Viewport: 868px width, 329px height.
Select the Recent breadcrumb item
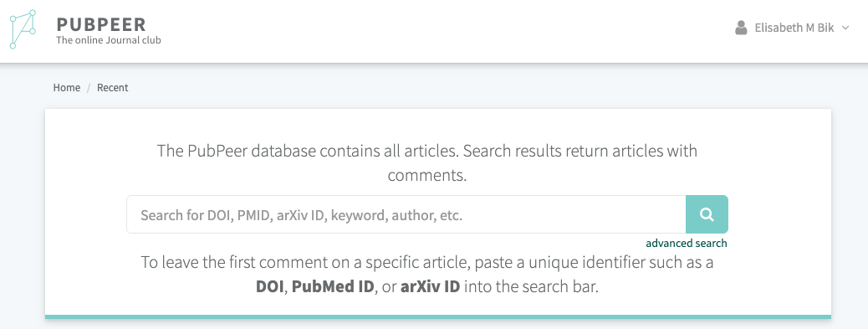pos(112,88)
